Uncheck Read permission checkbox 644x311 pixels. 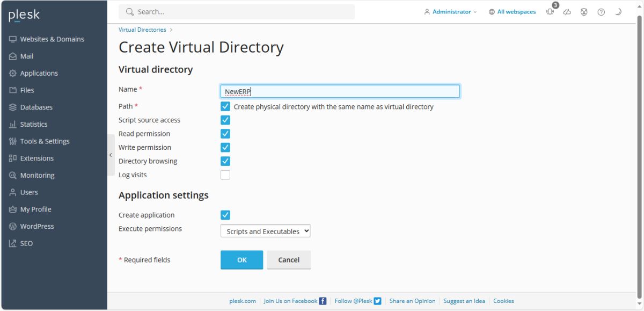pyautogui.click(x=225, y=134)
